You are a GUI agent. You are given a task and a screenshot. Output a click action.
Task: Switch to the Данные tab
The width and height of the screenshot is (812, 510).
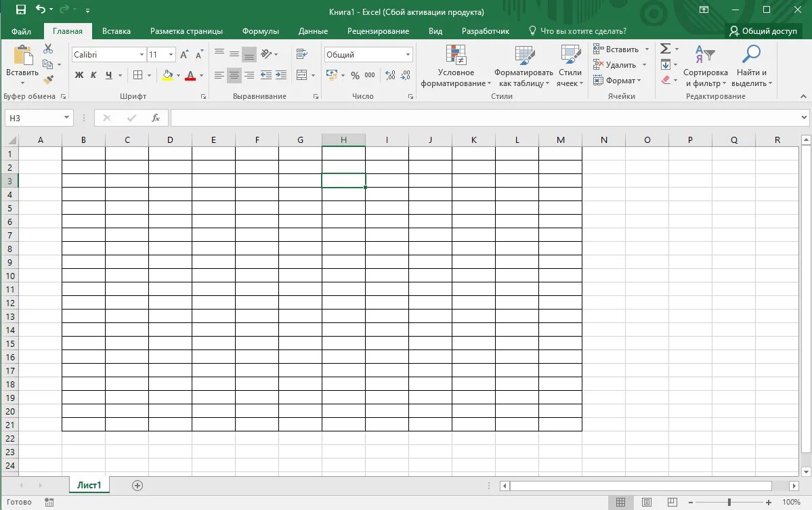313,31
